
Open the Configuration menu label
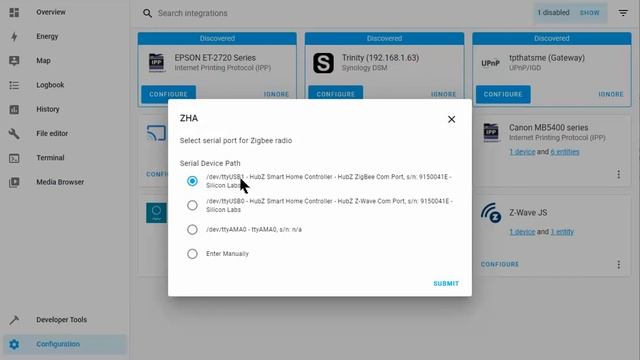tap(58, 344)
